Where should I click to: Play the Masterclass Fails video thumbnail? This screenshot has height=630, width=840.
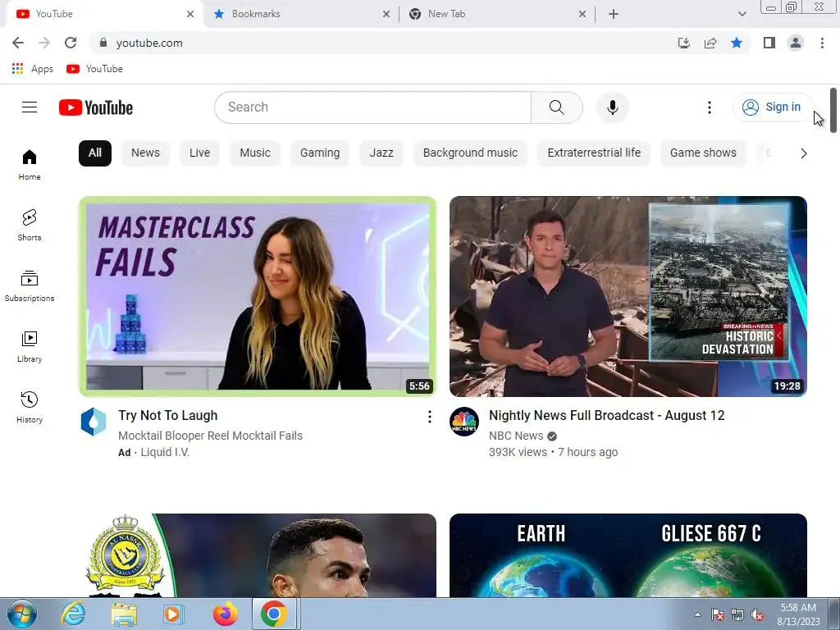pyautogui.click(x=258, y=297)
